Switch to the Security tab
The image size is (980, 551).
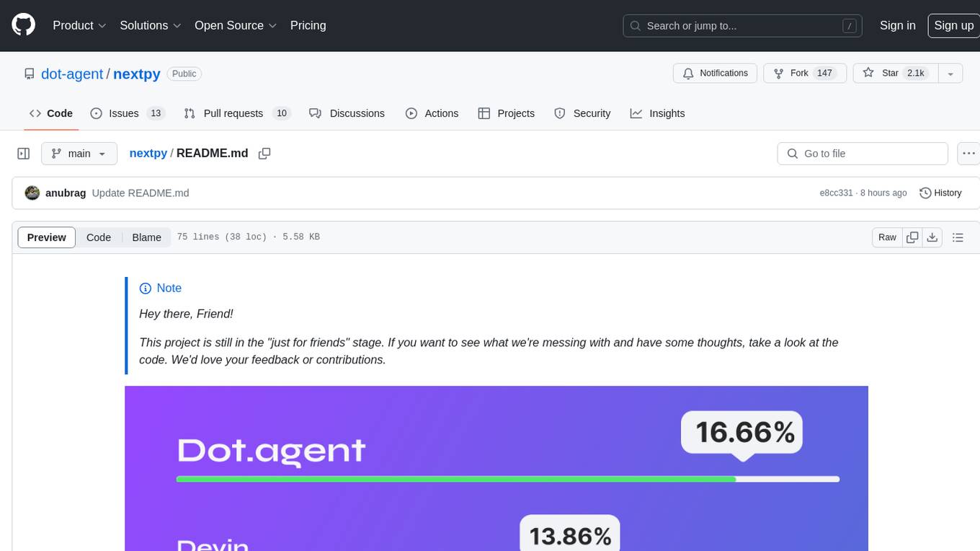582,113
